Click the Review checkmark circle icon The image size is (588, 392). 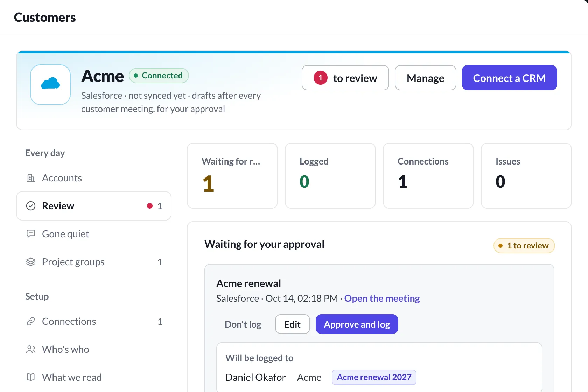point(31,206)
